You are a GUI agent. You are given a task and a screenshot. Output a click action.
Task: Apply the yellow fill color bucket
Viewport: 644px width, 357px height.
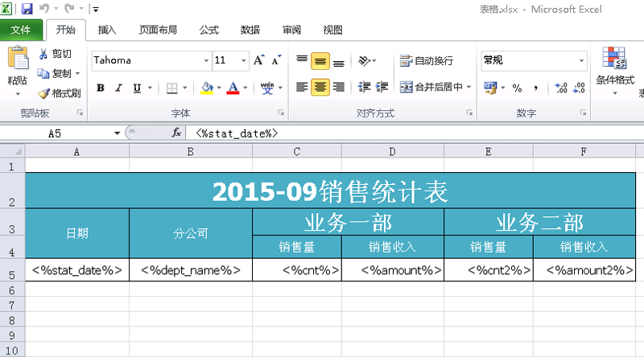[207, 88]
